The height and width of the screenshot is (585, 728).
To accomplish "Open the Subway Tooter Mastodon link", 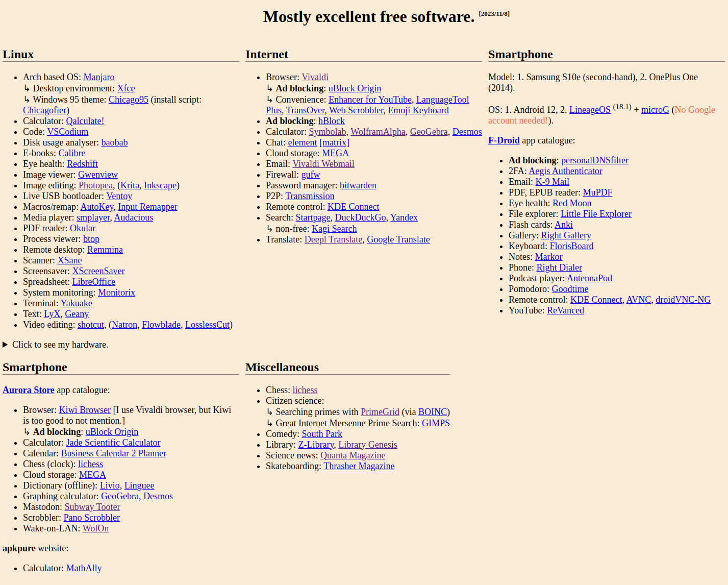I will tap(92, 507).
